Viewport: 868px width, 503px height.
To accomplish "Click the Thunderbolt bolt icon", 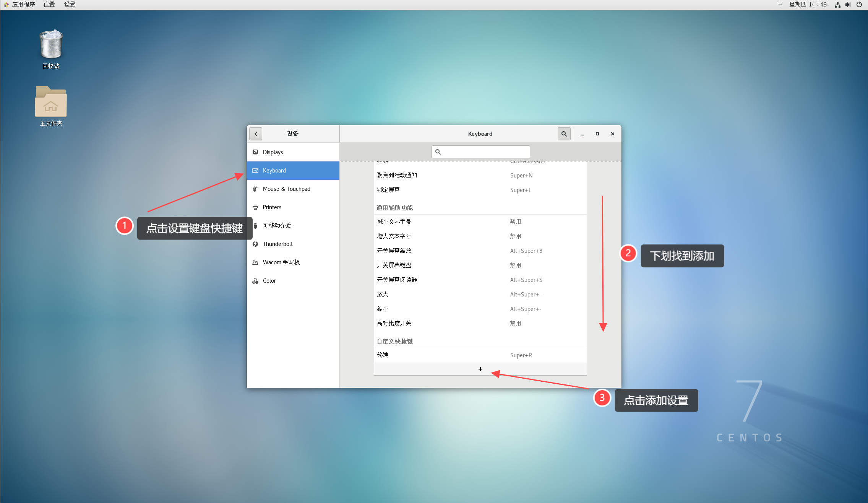I will pyautogui.click(x=255, y=244).
